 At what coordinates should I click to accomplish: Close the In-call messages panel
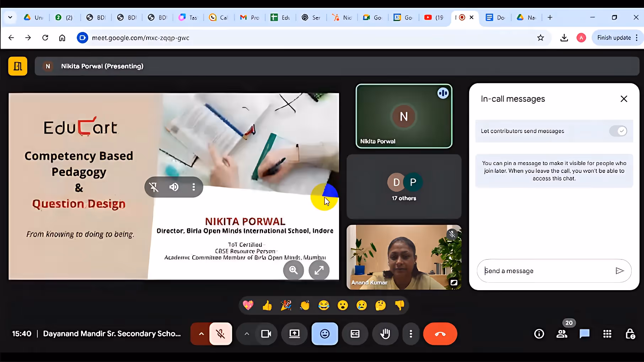(x=624, y=99)
